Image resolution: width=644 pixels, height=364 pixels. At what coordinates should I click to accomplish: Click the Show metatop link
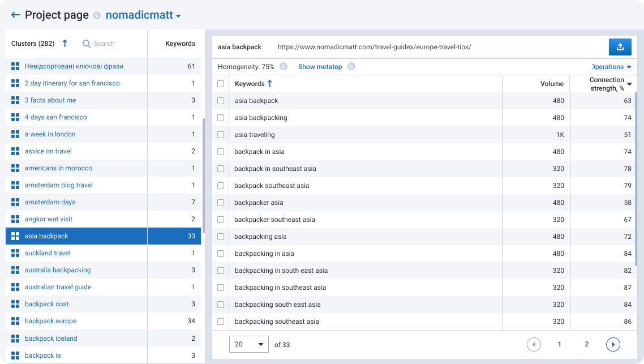tap(320, 67)
